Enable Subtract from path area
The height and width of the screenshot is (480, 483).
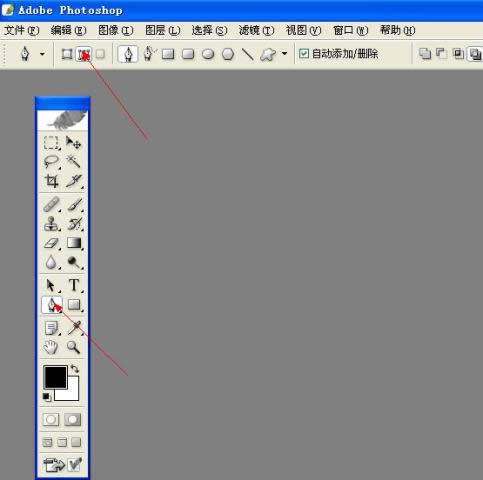pyautogui.click(x=442, y=54)
